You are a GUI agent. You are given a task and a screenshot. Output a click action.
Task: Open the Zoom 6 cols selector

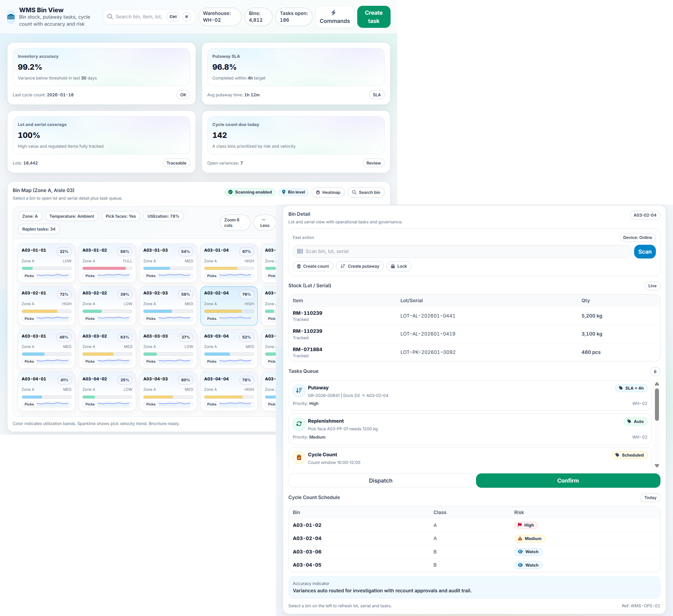pos(235,223)
